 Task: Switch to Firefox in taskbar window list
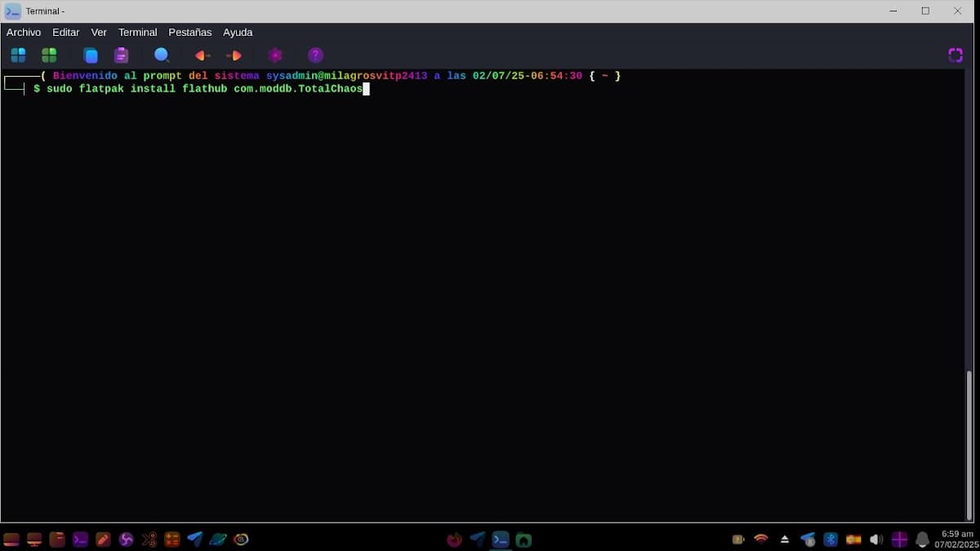click(455, 540)
